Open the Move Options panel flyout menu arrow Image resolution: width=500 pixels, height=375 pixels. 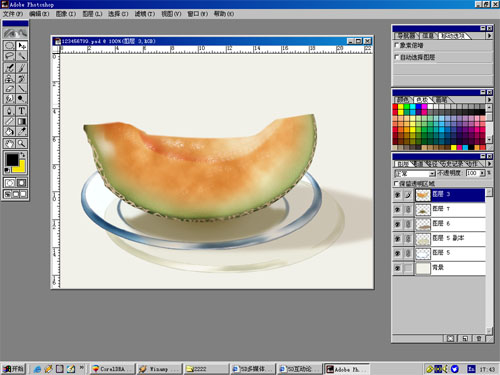[x=489, y=36]
